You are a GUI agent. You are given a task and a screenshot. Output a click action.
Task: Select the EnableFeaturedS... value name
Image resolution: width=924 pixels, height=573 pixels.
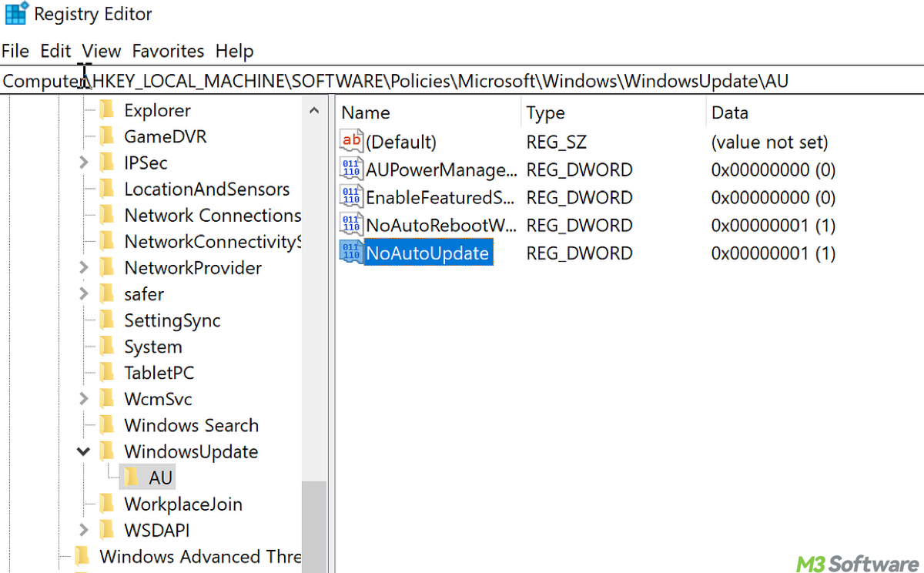440,197
